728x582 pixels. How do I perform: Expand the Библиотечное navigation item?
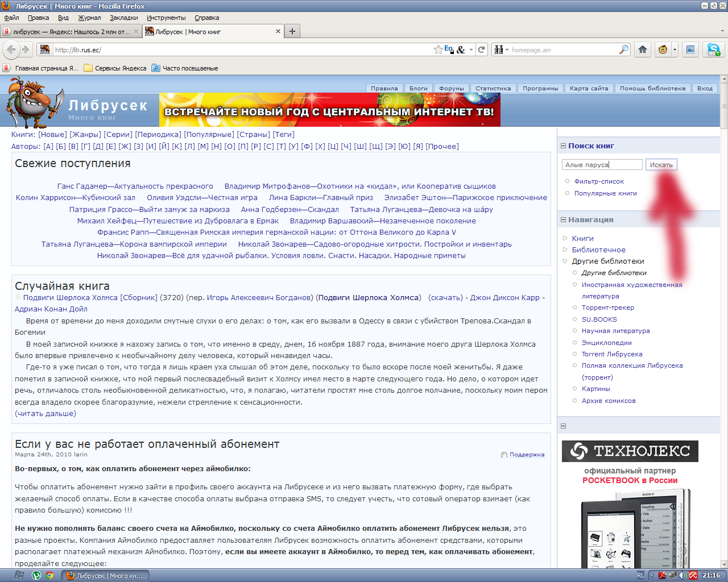tap(565, 250)
